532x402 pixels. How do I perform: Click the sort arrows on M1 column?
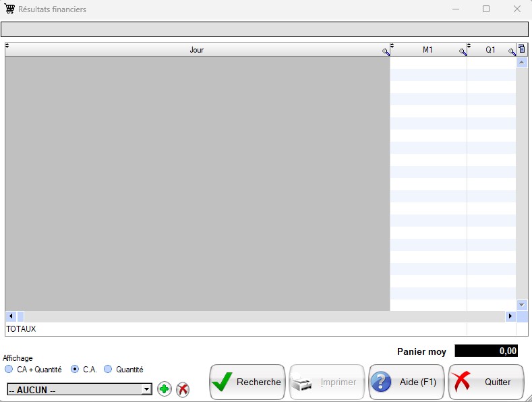[x=392, y=46]
